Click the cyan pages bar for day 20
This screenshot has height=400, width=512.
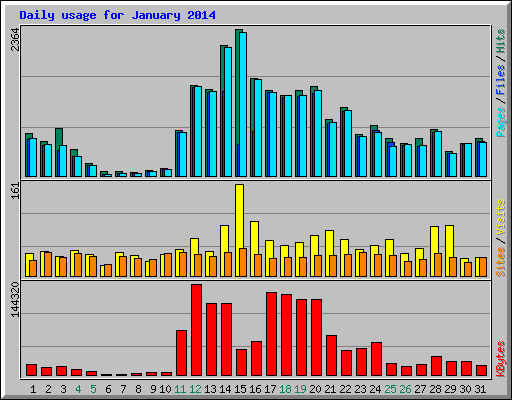pos(318,134)
